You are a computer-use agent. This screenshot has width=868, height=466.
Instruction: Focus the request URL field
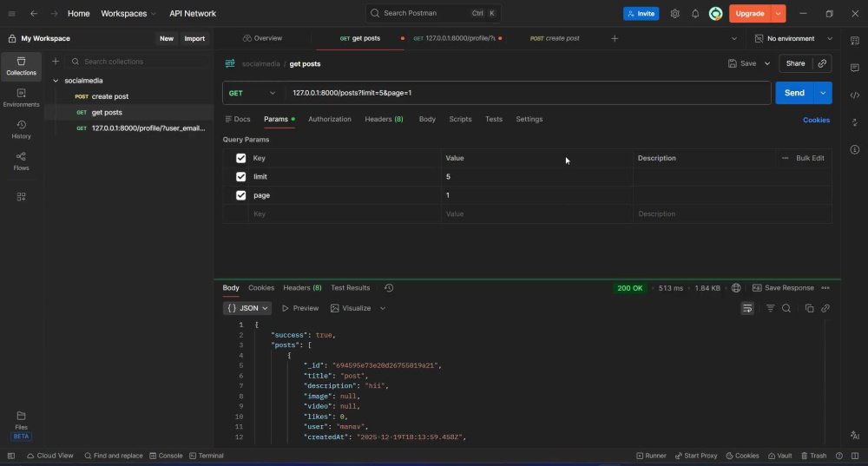point(528,93)
